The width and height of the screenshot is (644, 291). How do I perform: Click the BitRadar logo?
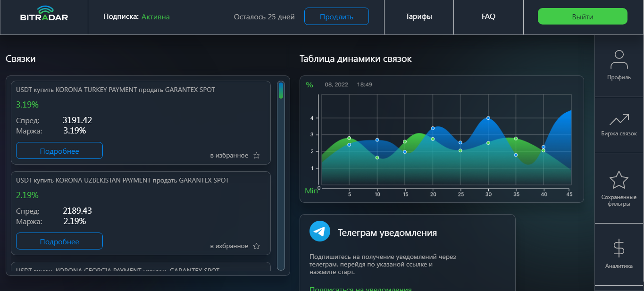[x=44, y=14]
